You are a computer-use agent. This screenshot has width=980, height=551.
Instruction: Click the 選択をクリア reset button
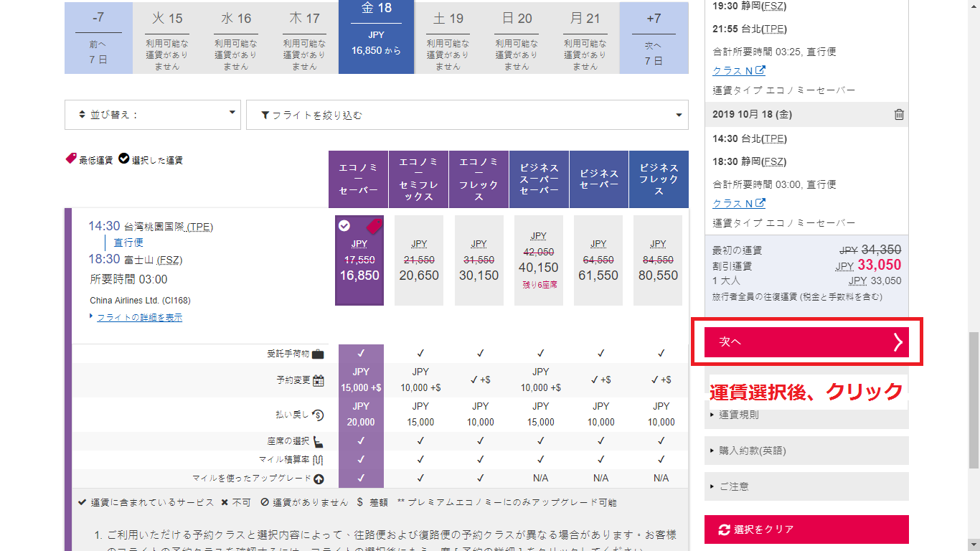click(806, 529)
